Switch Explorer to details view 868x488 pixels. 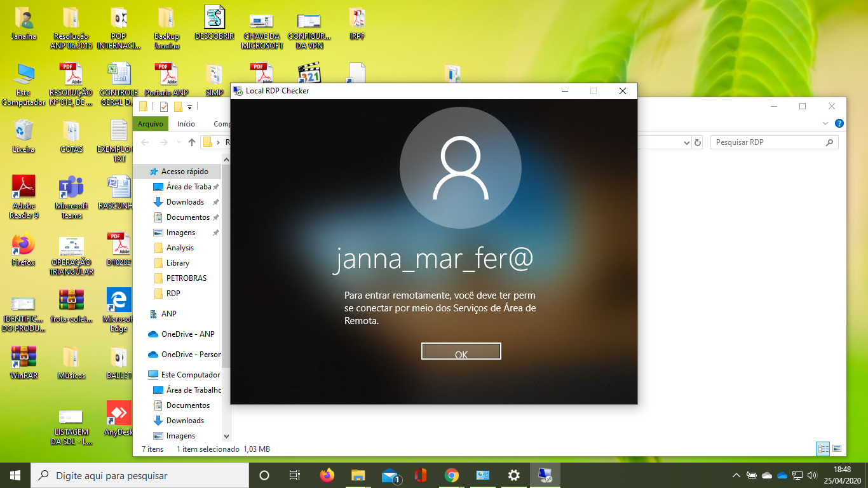click(824, 449)
